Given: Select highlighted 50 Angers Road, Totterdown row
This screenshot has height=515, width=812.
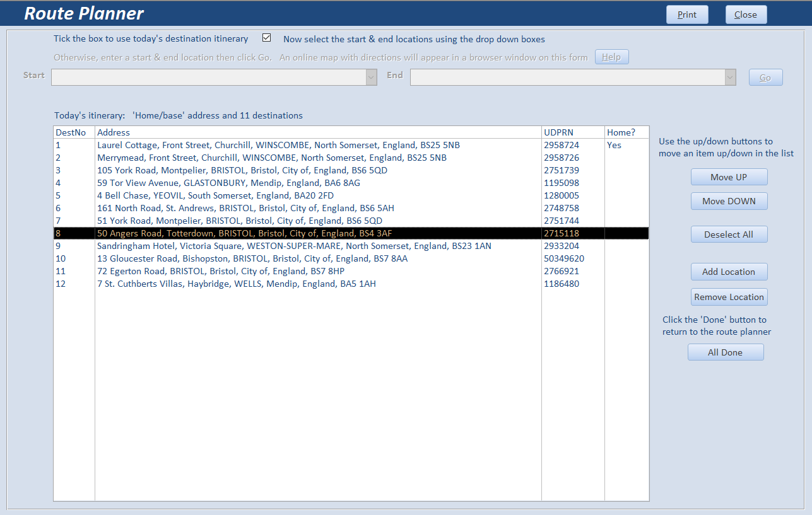Looking at the screenshot, I should click(x=351, y=233).
